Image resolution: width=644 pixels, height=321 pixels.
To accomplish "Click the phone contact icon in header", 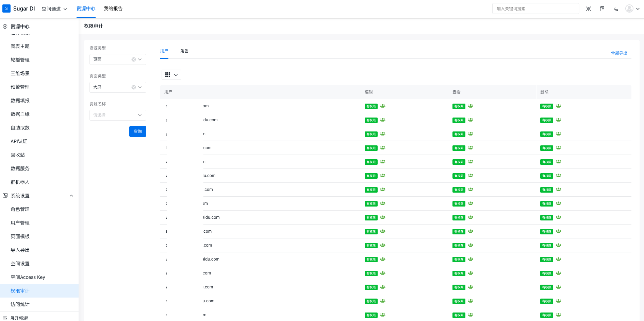I will 616,9.
